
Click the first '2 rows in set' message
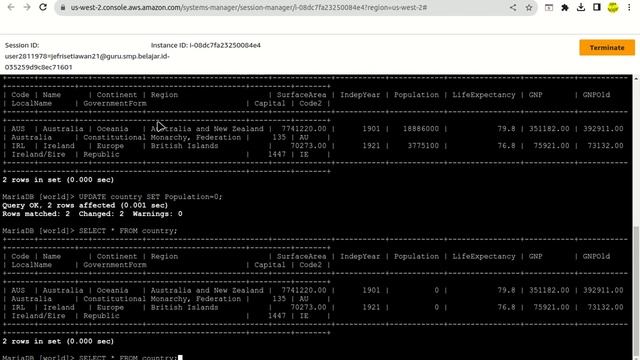pyautogui.click(x=58, y=180)
